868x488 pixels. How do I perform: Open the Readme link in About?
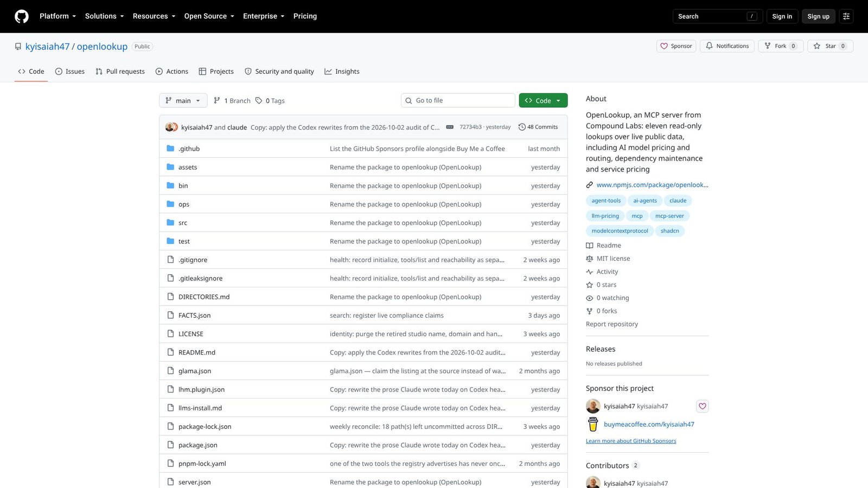603,246
